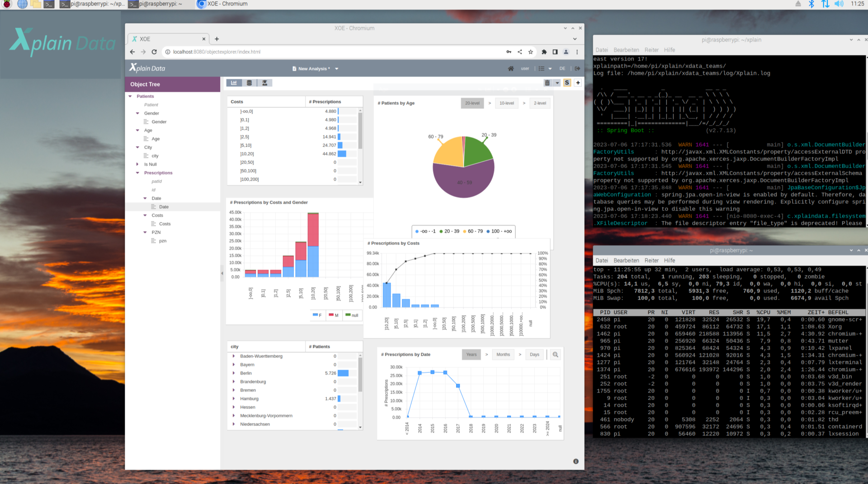The height and width of the screenshot is (484, 868).
Task: Open the database view icon
Action: pyautogui.click(x=250, y=83)
